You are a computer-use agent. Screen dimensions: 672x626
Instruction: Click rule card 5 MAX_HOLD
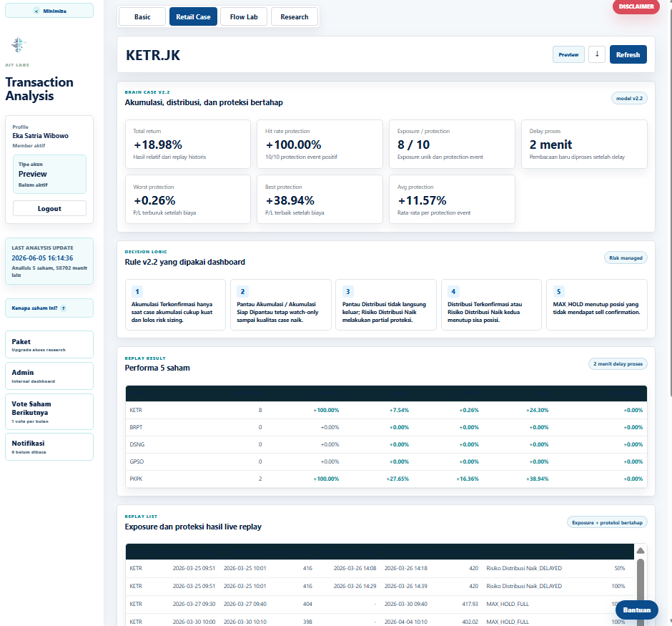coord(596,305)
